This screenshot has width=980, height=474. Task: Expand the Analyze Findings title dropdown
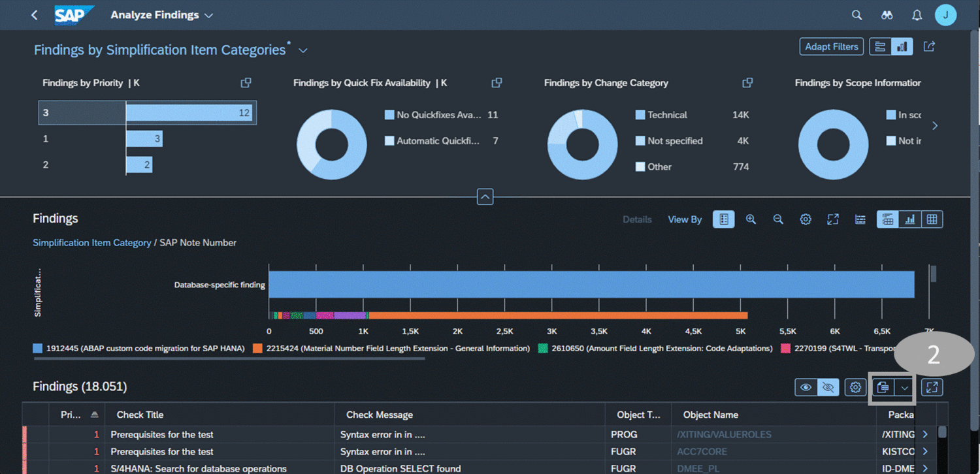(x=208, y=15)
